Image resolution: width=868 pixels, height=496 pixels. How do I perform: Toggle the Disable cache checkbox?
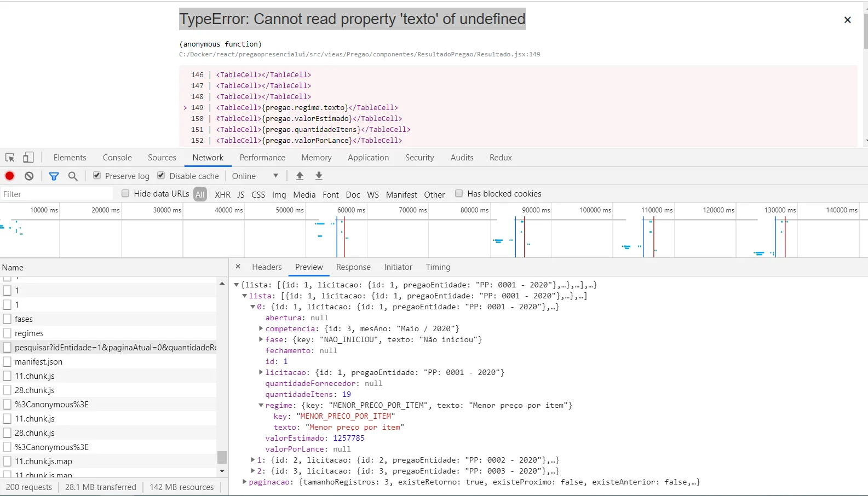pos(161,176)
